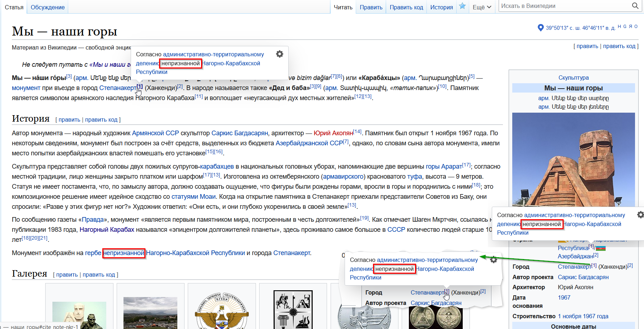Screen dimensions: 644x329
Task: Click the Azerbaijan flag icon in infobox
Action: point(601,248)
